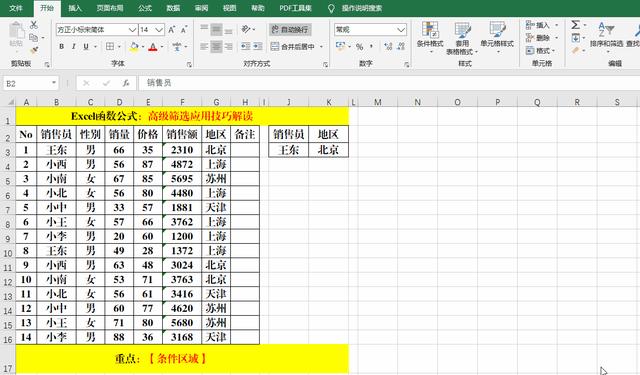
Task: Click the 插入 insert cells button
Action: point(538,25)
